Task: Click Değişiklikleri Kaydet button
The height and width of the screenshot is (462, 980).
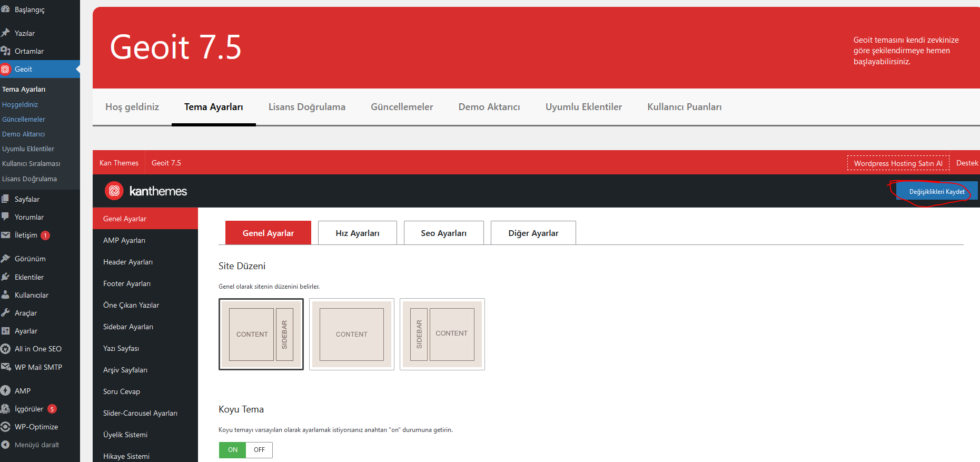Action: tap(937, 191)
